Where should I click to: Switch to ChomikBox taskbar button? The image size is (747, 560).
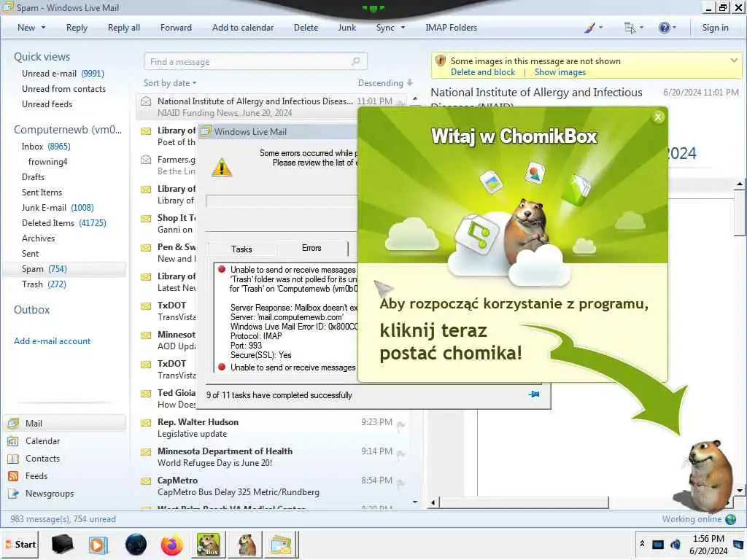209,544
